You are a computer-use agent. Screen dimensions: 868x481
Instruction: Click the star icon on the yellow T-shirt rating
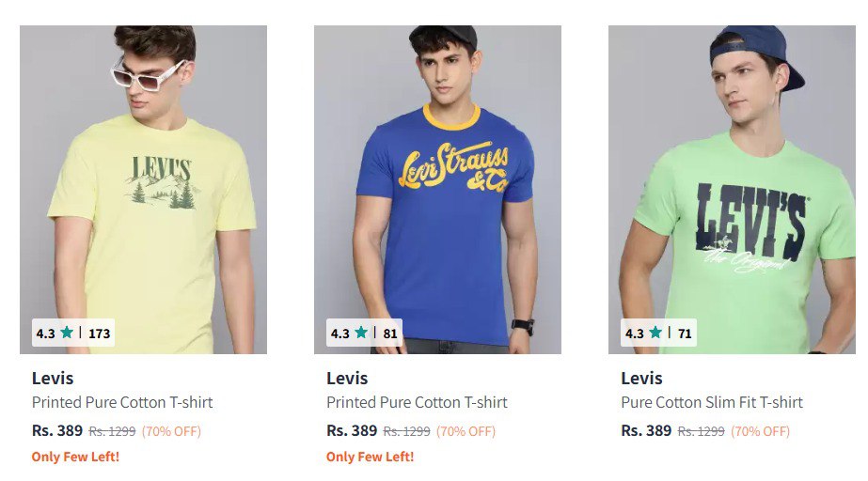pos(67,333)
